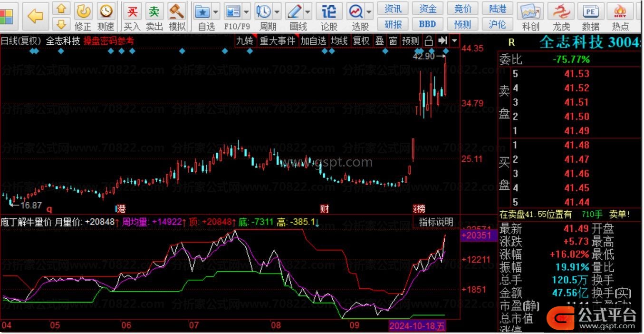The image size is (644, 334).
Task: Click the first blue diamond event marker
Action: [33, 51]
